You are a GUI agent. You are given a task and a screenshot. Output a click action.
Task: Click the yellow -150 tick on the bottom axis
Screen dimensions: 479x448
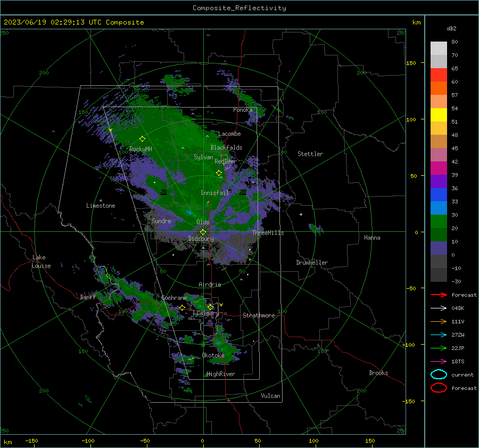31,441
